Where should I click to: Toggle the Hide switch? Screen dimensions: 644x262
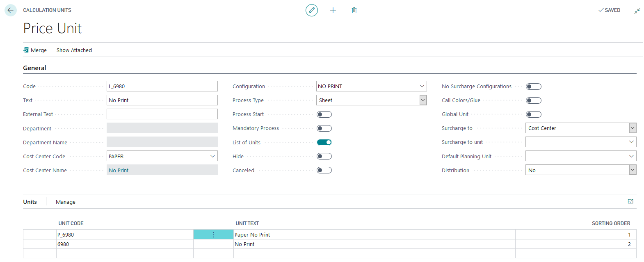point(324,156)
